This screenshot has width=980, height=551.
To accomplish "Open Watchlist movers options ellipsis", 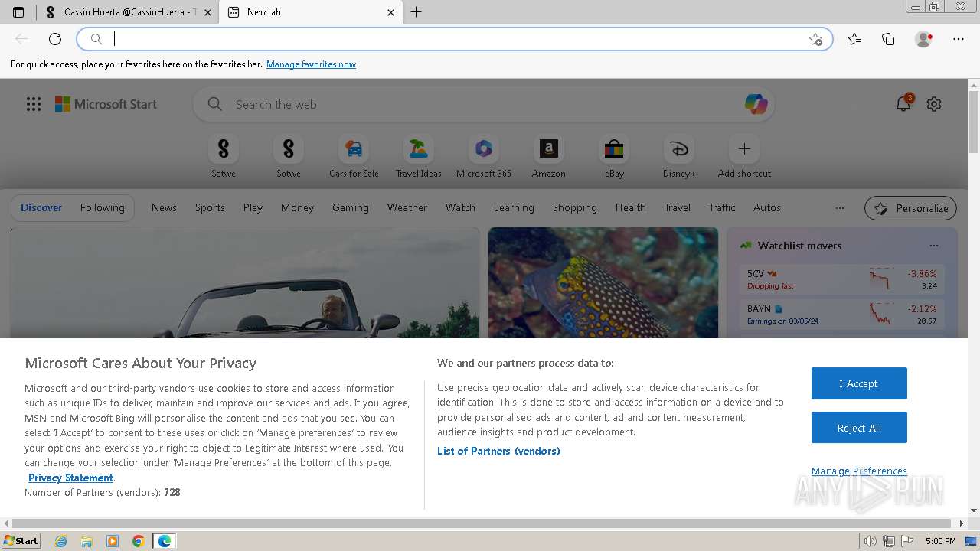I will [x=934, y=246].
